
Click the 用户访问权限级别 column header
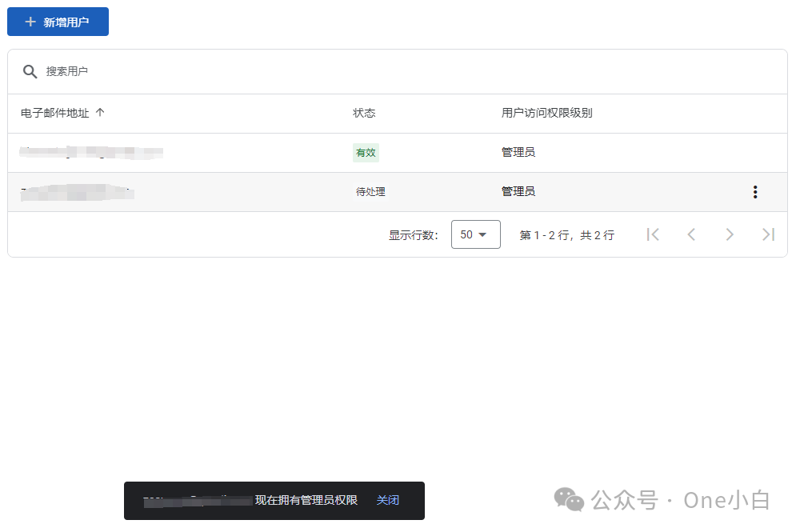click(546, 113)
